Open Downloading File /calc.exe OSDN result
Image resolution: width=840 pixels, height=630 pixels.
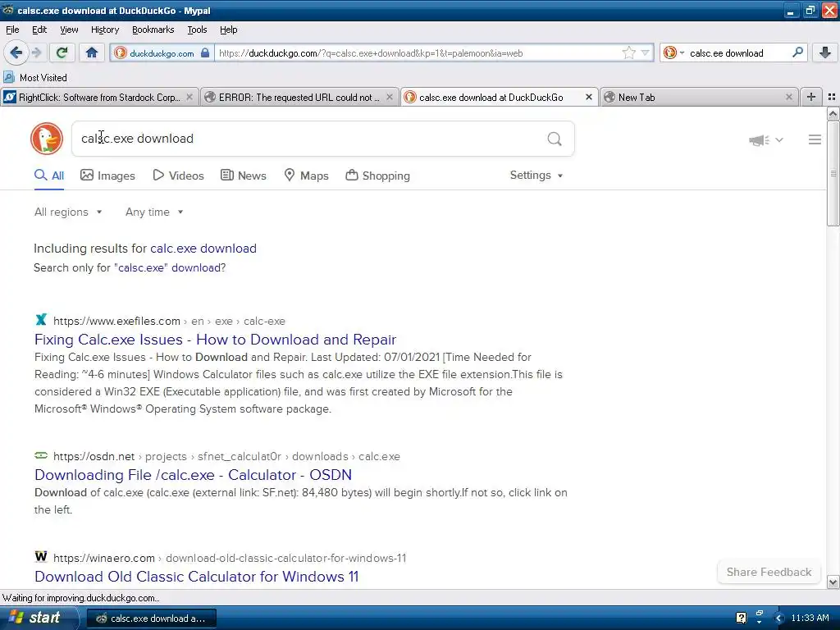pos(193,475)
